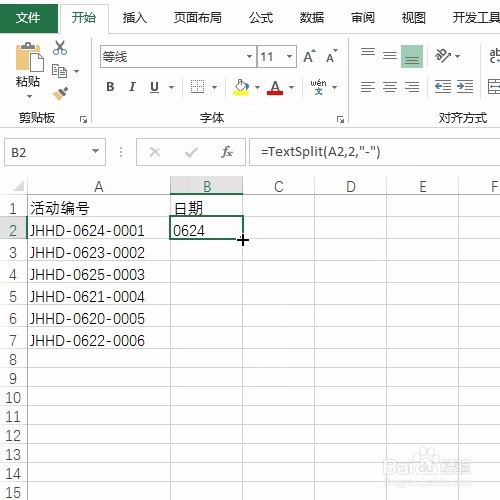The width and height of the screenshot is (500, 500).
Task: Switch to the 视图 View tab
Action: 413,17
